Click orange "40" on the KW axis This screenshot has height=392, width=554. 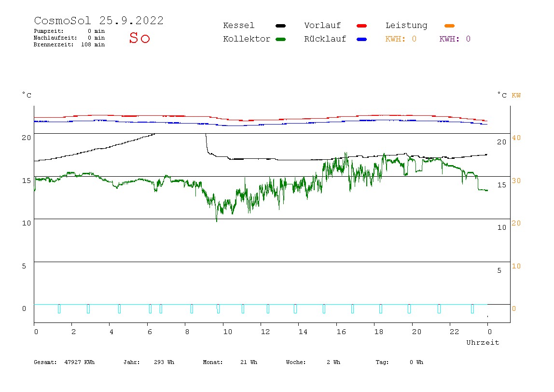(x=516, y=138)
